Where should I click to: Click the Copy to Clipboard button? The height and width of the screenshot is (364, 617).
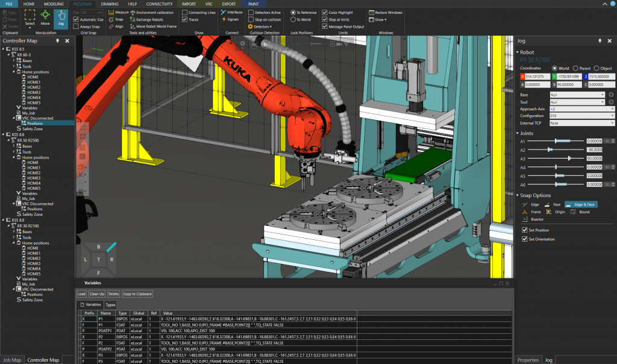137,293
